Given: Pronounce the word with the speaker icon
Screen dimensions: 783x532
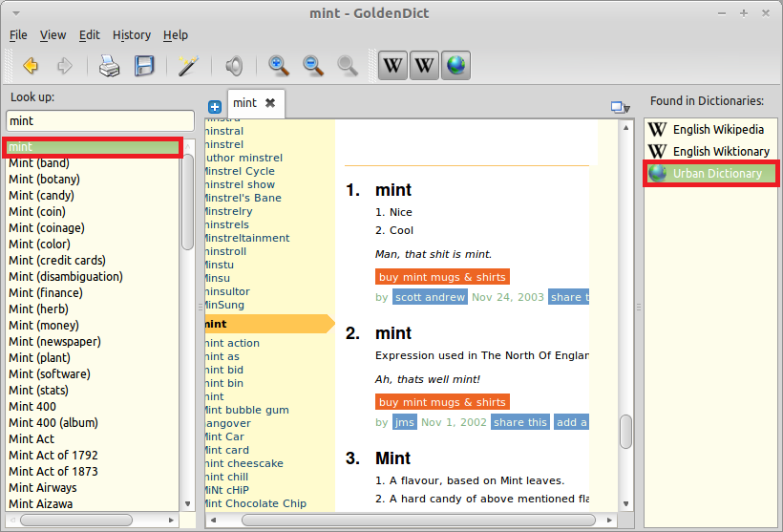Looking at the screenshot, I should 234,66.
